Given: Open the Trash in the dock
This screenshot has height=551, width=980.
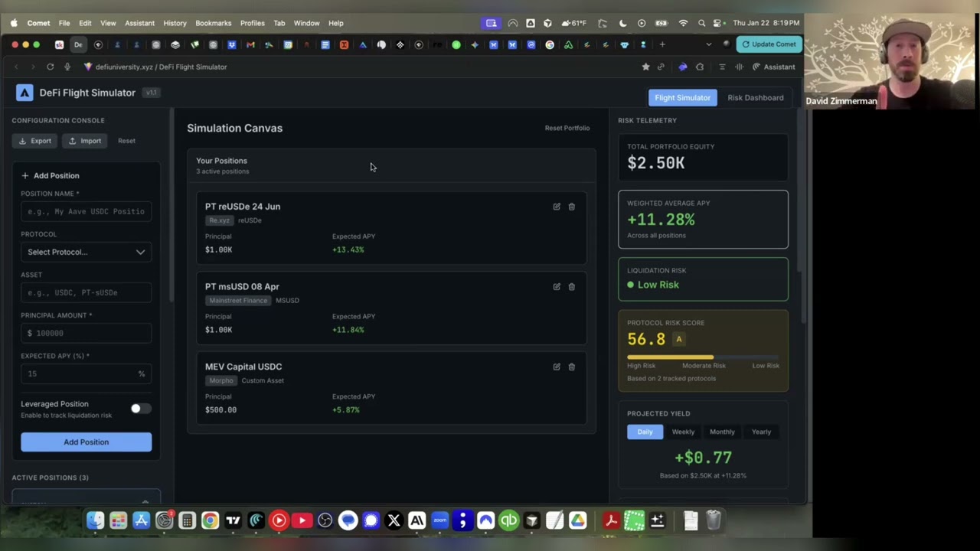Looking at the screenshot, I should pos(713,521).
